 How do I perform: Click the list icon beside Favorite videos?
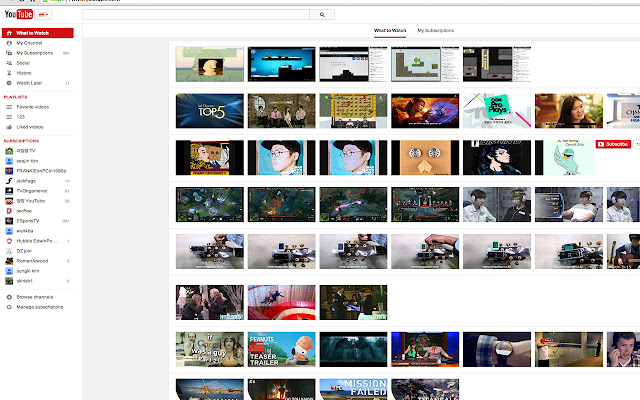coord(9,107)
